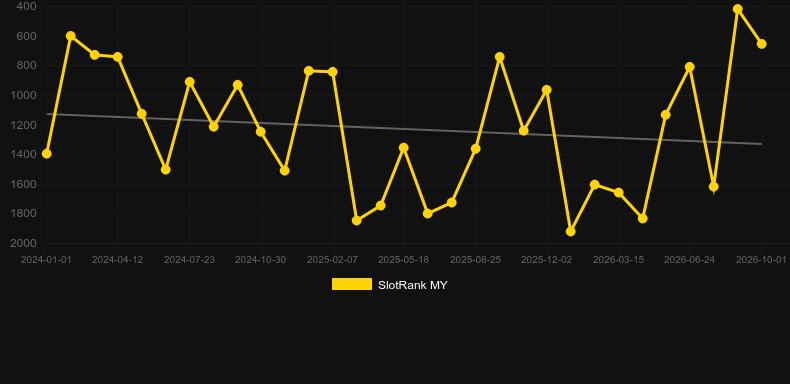Click the yellow SlotRank MY legend swatch

[352, 284]
